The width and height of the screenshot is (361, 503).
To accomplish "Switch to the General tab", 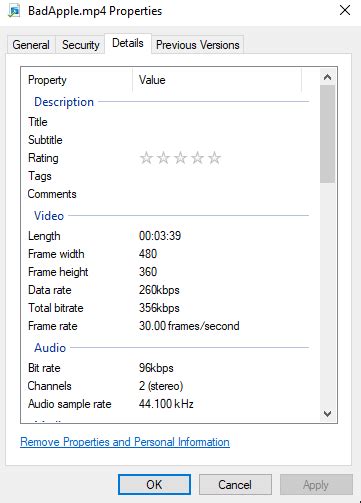I will coord(31,45).
